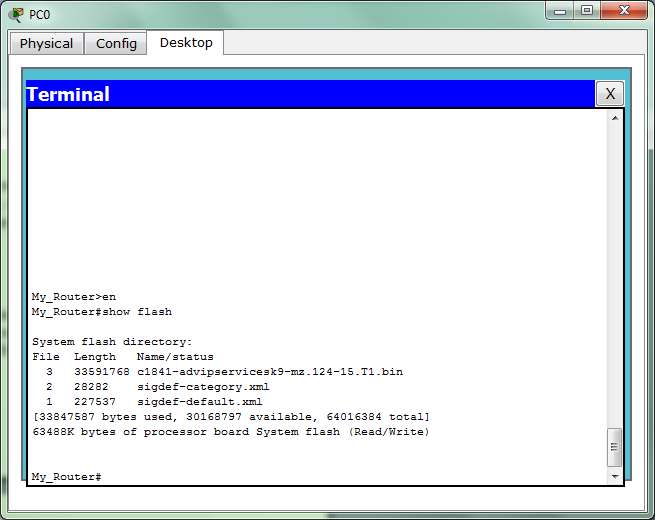
Task: Click the PC0 window title icon
Action: coord(16,15)
